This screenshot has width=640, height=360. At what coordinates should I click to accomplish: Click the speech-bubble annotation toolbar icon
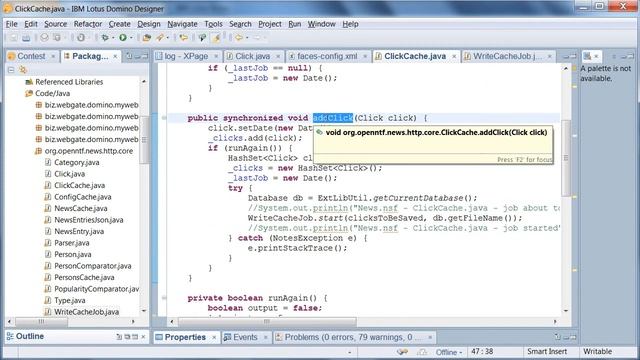pyautogui.click(x=202, y=38)
